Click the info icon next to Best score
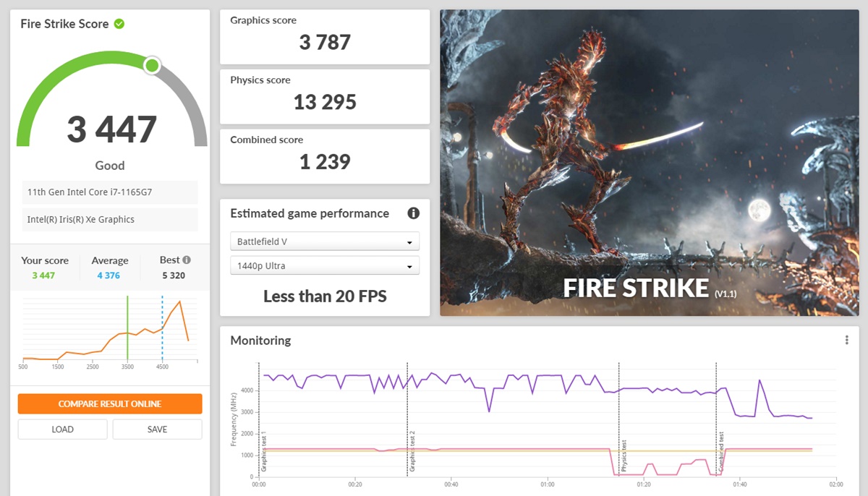 [187, 260]
